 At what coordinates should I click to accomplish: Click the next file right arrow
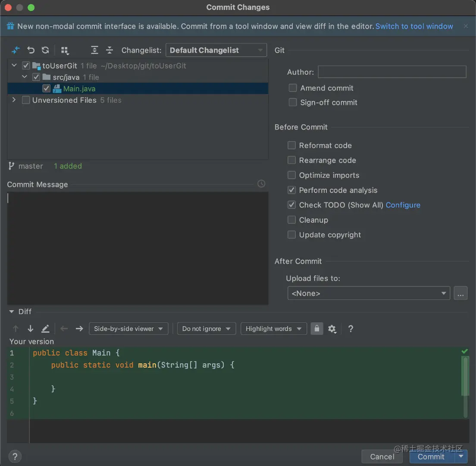coord(79,329)
